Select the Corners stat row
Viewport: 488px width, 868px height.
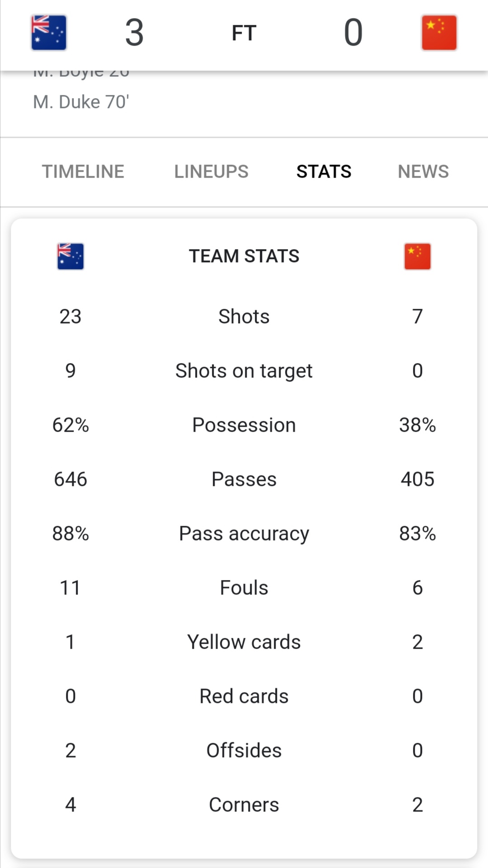244,805
